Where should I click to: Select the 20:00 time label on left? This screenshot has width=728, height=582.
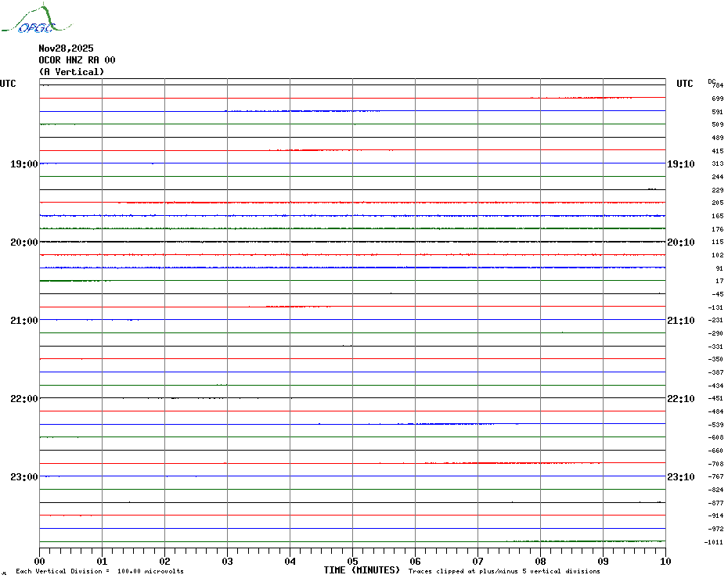click(24, 242)
